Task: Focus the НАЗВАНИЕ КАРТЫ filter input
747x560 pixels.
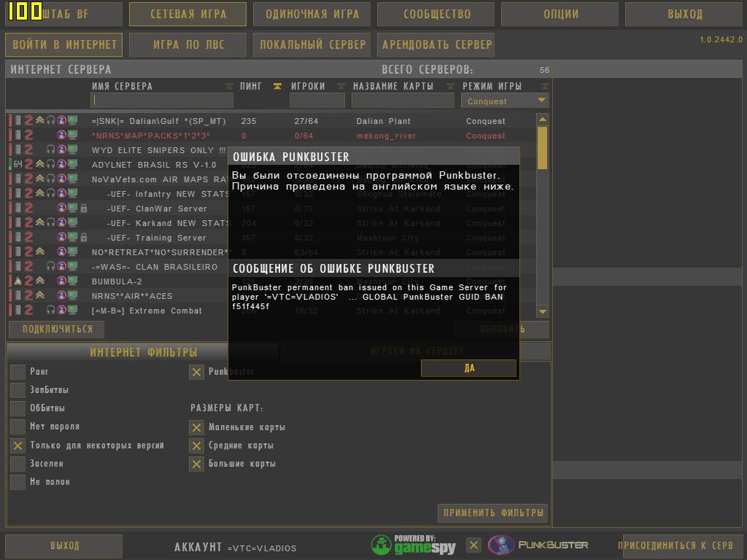Action: click(x=403, y=101)
